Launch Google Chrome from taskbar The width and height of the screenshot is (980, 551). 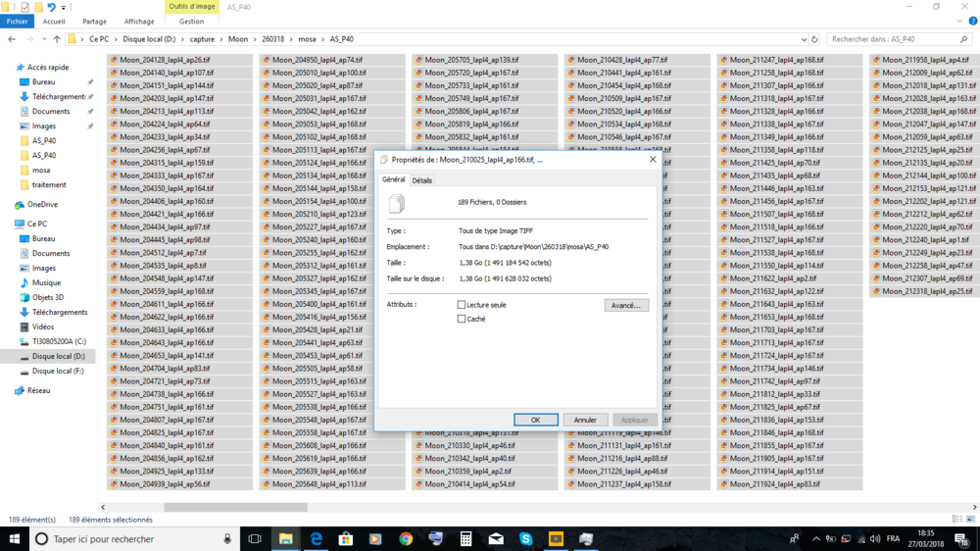pyautogui.click(x=406, y=538)
